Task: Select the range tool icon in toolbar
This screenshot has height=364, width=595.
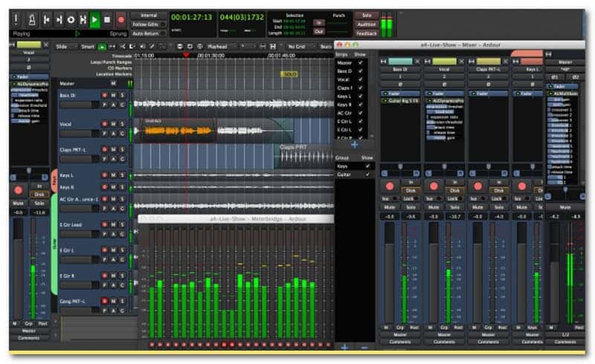Action: point(112,47)
